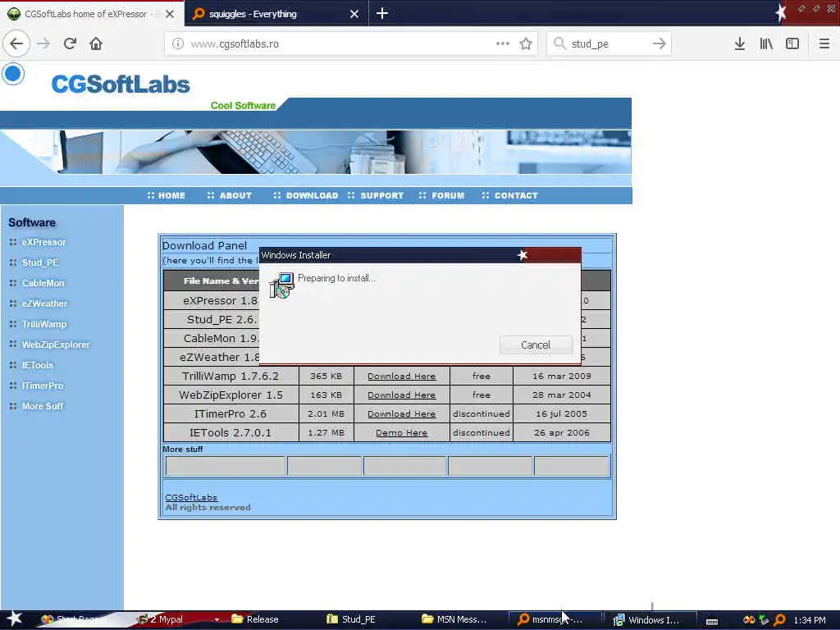The width and height of the screenshot is (840, 630).
Task: Click the blue circle icon on the page
Action: point(13,73)
